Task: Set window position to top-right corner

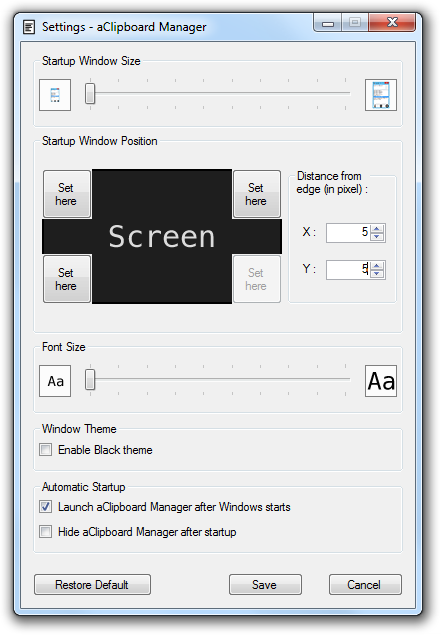Action: [257, 194]
